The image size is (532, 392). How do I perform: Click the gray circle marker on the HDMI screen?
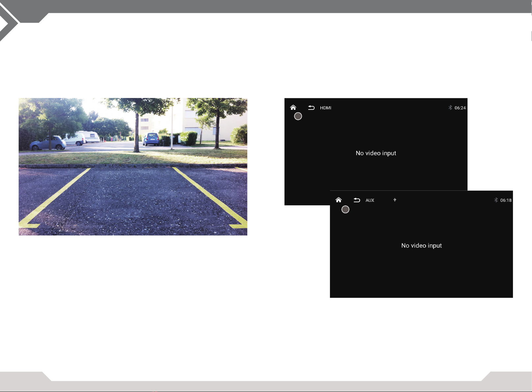coord(298,116)
